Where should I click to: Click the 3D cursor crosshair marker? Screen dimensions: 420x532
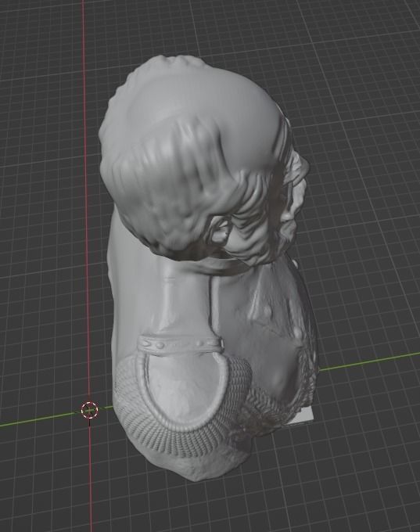90,410
